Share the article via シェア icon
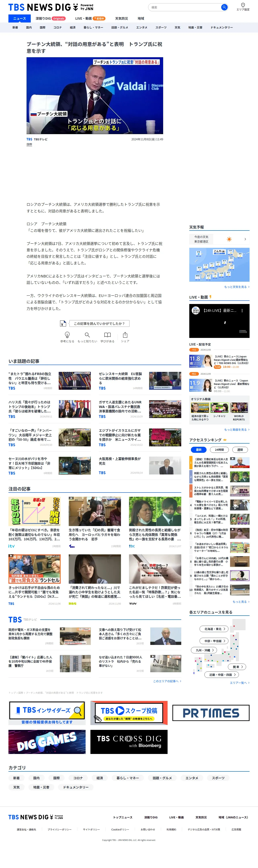 (125, 337)
